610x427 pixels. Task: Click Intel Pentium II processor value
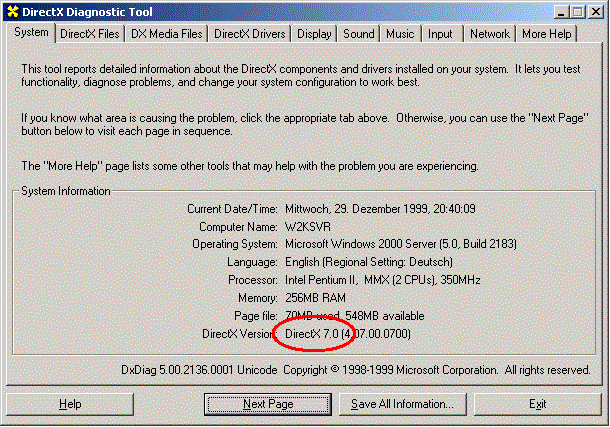click(383, 280)
